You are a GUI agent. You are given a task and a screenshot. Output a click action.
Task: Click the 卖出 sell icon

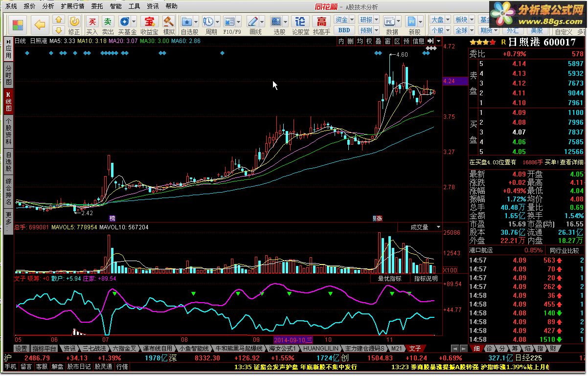108,24
